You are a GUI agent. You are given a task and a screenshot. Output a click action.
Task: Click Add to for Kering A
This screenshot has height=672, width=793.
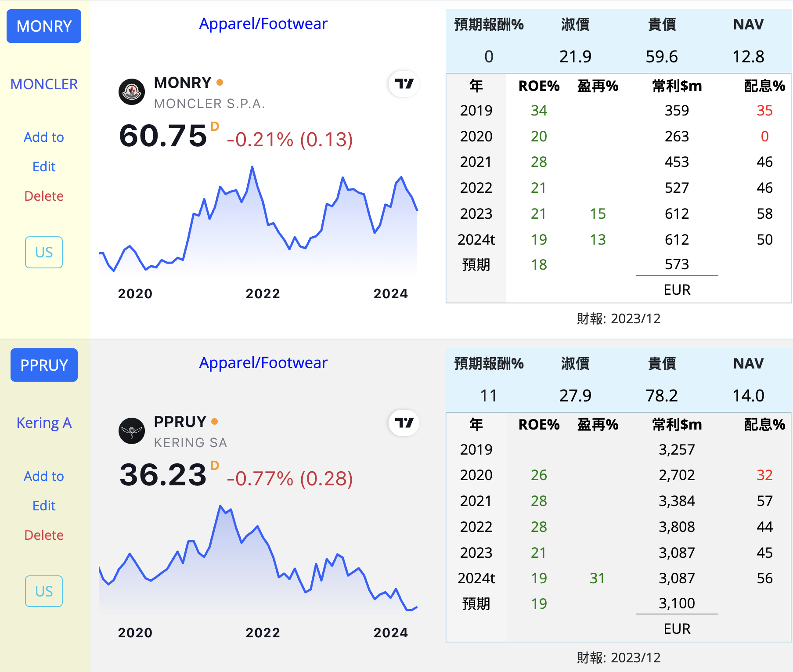tap(44, 476)
